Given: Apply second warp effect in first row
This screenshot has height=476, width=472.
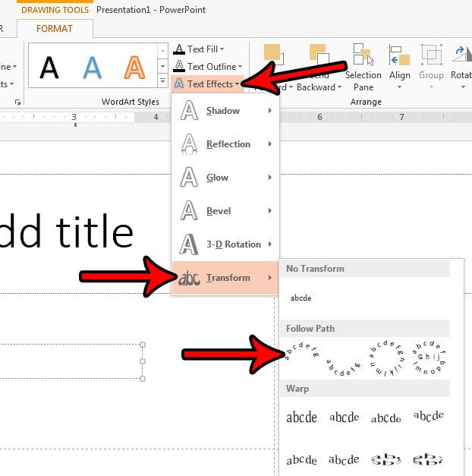Looking at the screenshot, I should (345, 418).
